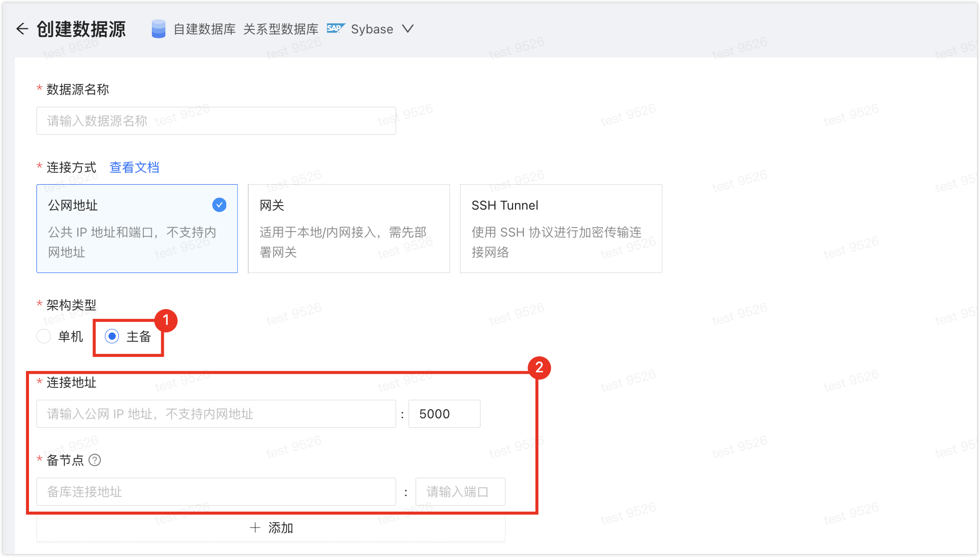The image size is (980, 557).
Task: Click the 创建数据源 page title
Action: pyautogui.click(x=81, y=29)
